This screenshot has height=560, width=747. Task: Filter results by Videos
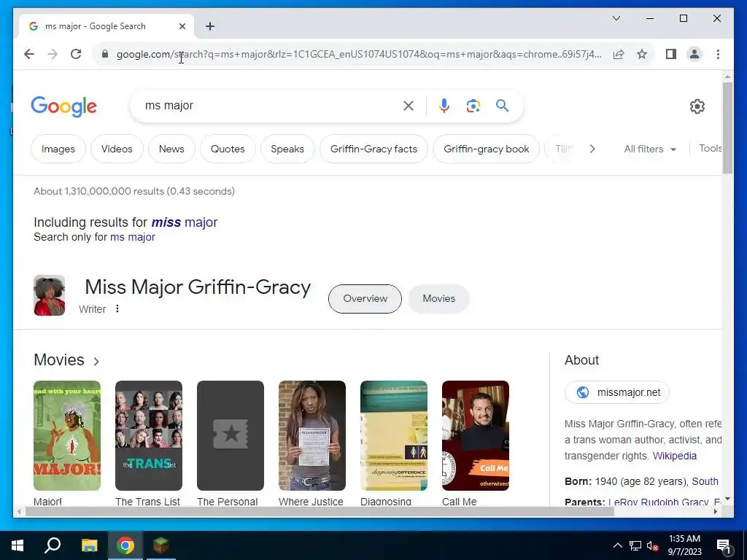117,149
